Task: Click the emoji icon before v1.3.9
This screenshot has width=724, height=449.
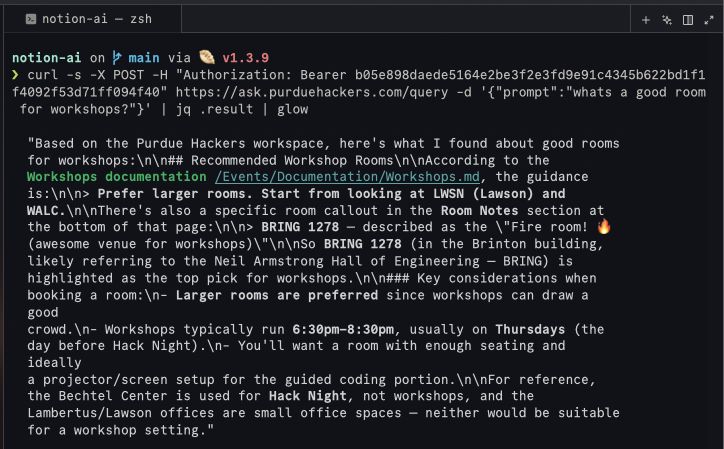Action: click(207, 57)
